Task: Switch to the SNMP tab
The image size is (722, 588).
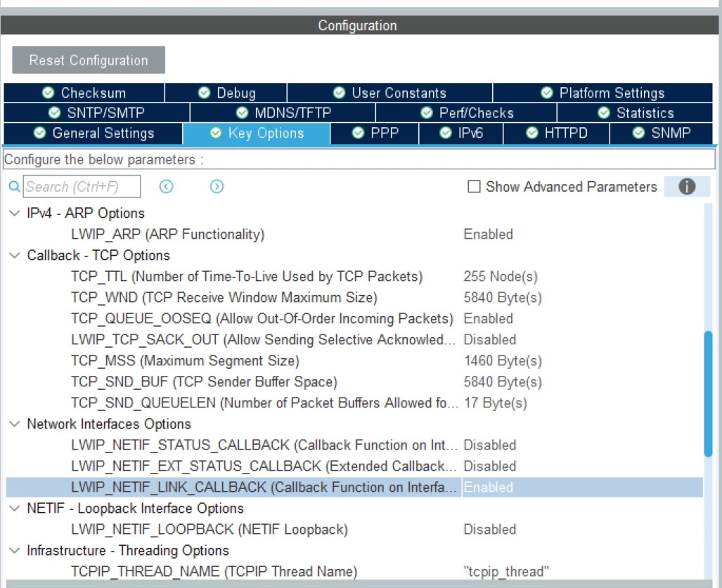Action: (662, 133)
